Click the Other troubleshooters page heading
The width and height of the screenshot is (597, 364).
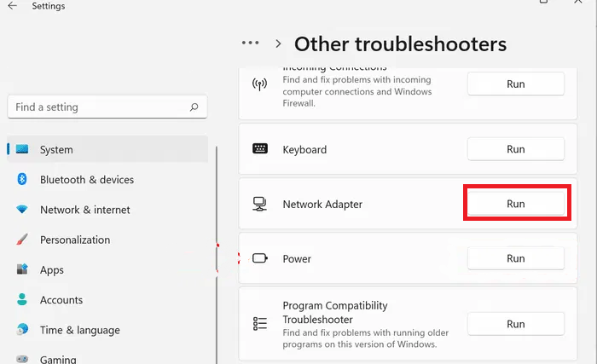click(x=400, y=43)
